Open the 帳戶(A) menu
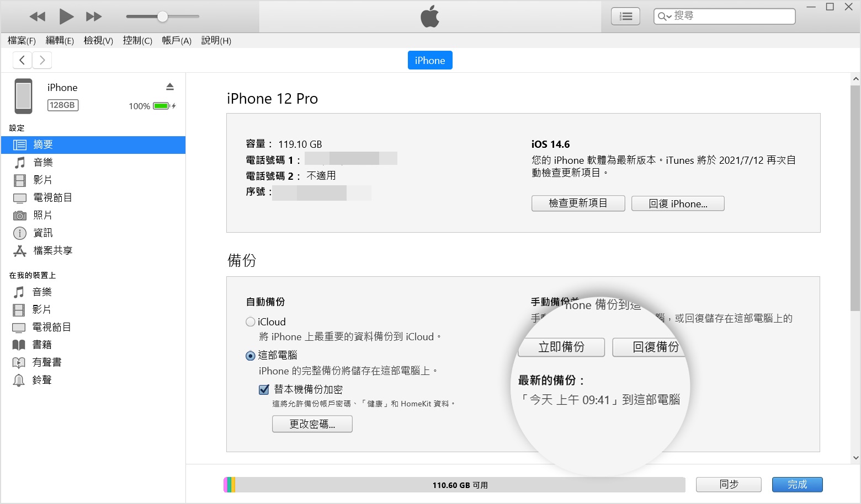 (177, 40)
